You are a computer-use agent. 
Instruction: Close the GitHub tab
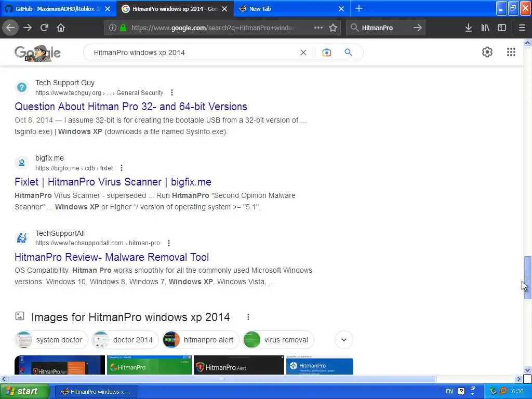click(108, 9)
